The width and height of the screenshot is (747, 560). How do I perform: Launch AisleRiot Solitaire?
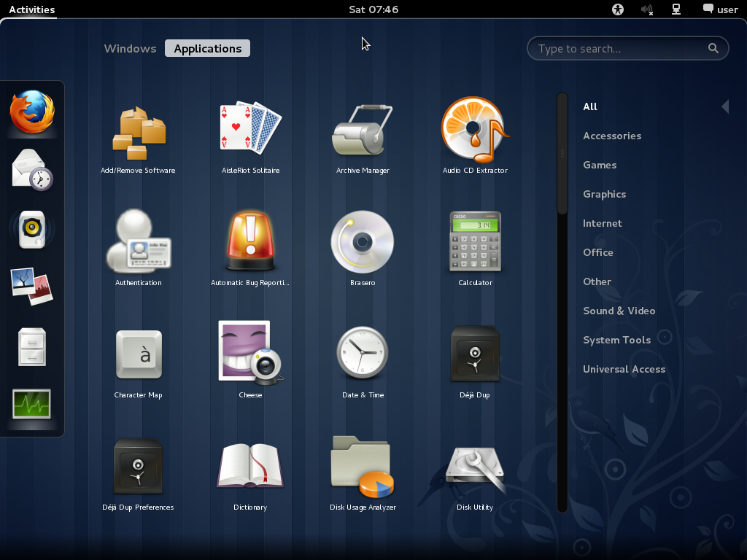pyautogui.click(x=251, y=136)
